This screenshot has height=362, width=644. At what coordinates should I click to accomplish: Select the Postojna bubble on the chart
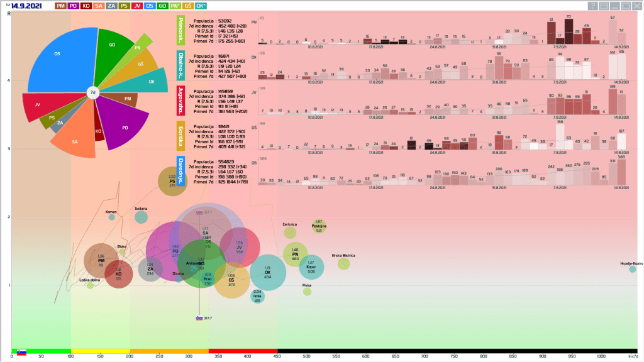pyautogui.click(x=319, y=226)
